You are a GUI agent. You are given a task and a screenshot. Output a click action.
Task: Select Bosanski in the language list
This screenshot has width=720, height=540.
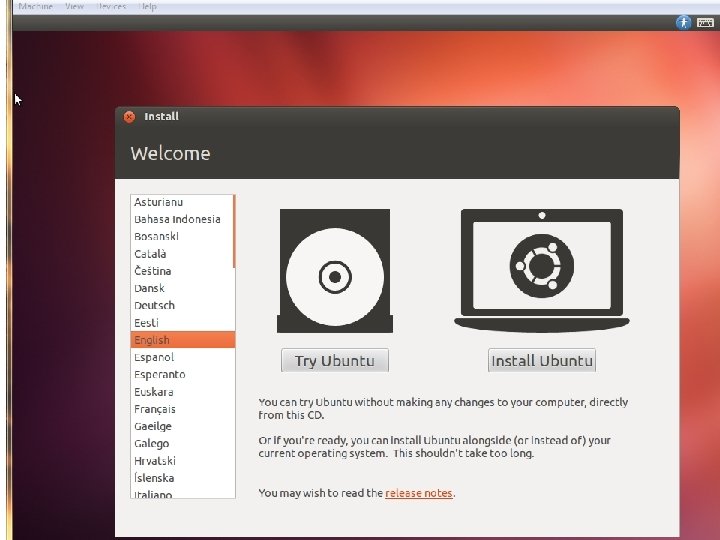pos(182,236)
